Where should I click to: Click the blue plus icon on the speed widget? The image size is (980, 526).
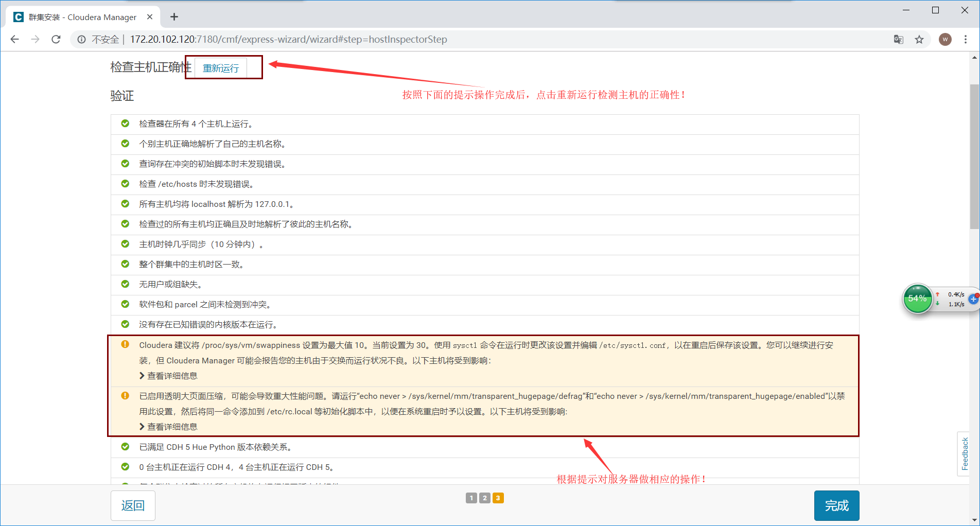973,299
